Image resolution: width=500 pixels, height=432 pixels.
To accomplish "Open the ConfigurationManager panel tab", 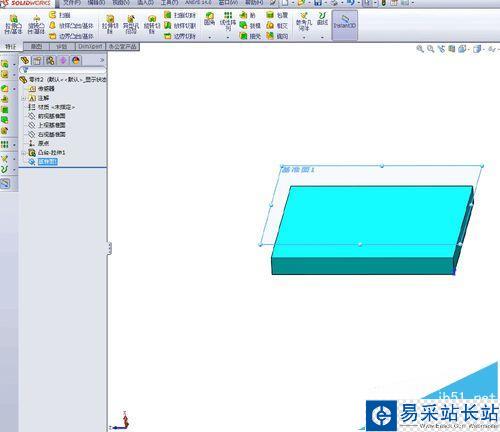I will coord(50,60).
